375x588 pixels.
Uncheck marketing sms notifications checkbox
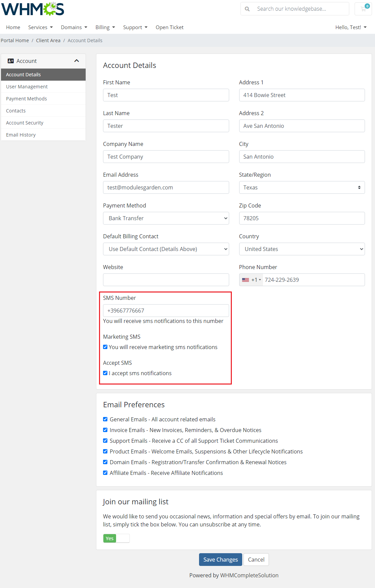(105, 347)
